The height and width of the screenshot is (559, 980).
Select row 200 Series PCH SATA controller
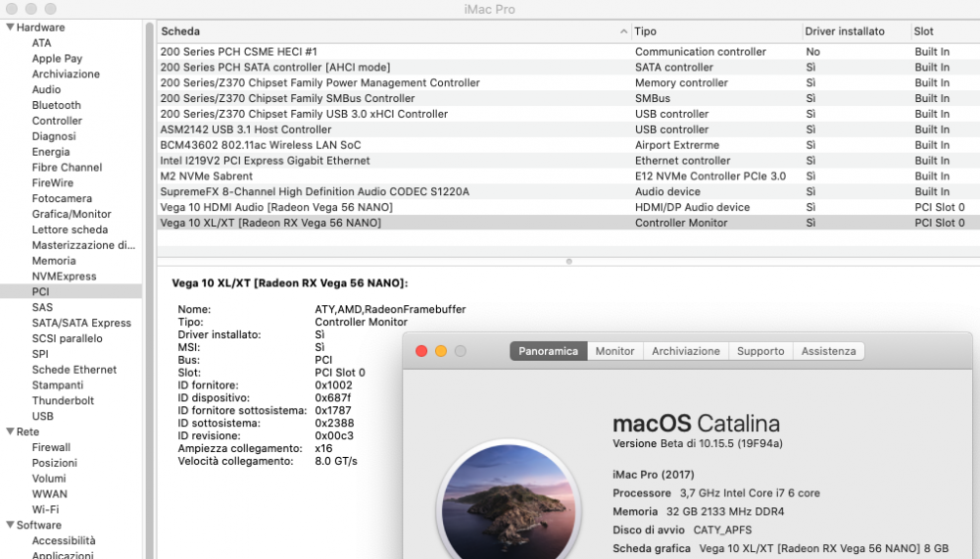coord(568,67)
